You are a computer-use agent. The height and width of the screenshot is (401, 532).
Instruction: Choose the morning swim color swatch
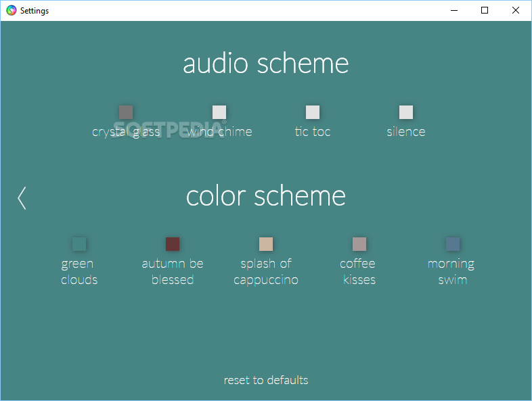[x=453, y=244]
